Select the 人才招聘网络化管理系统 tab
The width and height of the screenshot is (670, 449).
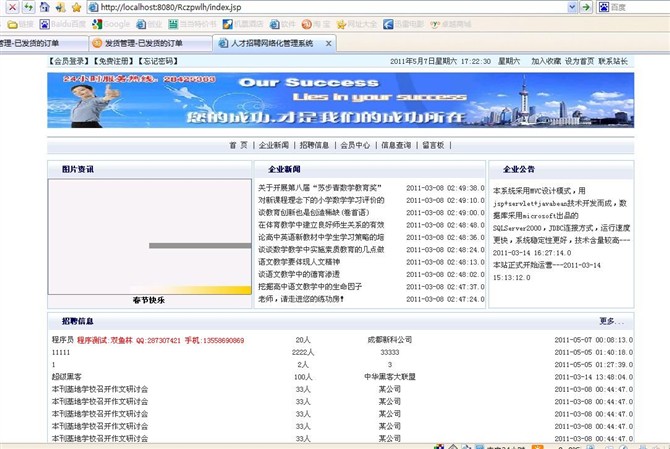click(x=274, y=43)
